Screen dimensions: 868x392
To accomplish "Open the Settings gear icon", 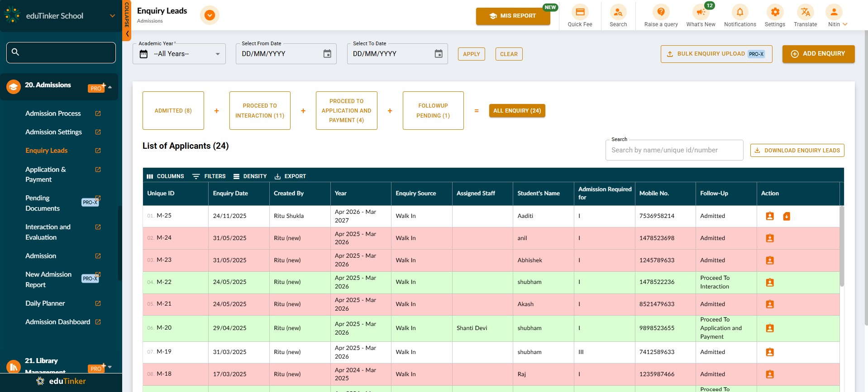I will click(775, 12).
